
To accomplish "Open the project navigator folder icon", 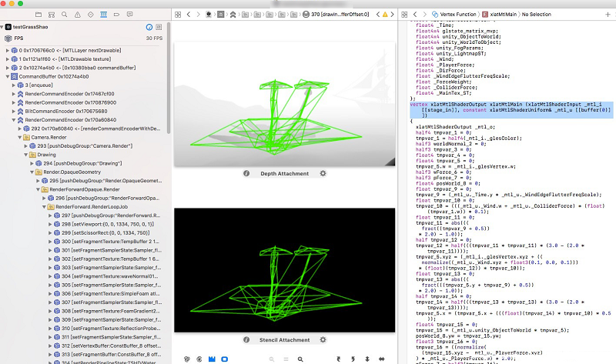I will point(40,15).
